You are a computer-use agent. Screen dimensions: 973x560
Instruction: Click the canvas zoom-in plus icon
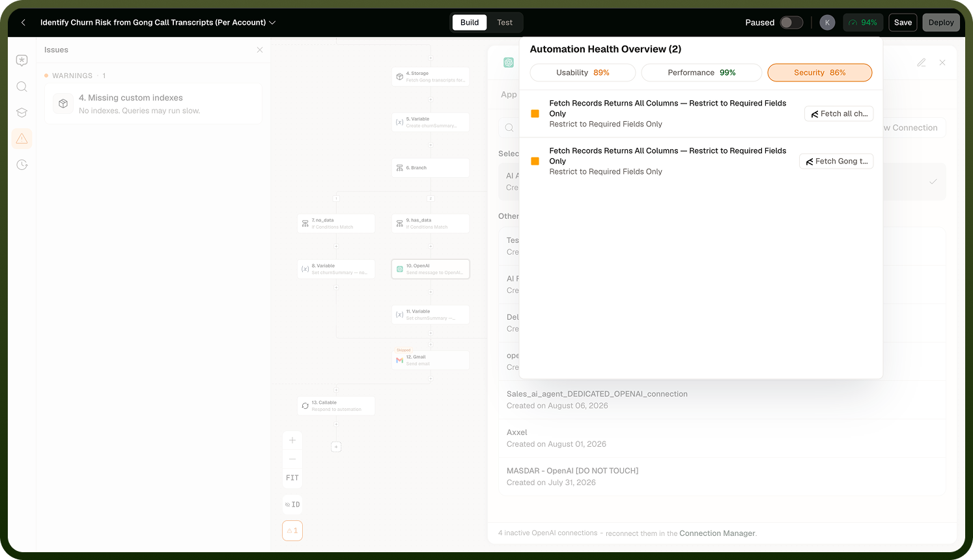pyautogui.click(x=292, y=440)
